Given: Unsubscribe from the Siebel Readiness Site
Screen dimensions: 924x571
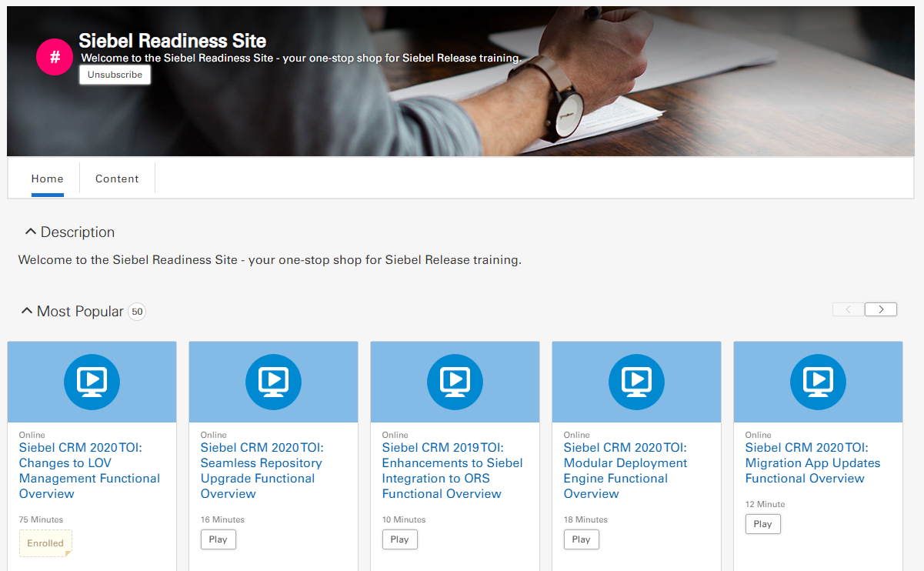Looking at the screenshot, I should (115, 75).
